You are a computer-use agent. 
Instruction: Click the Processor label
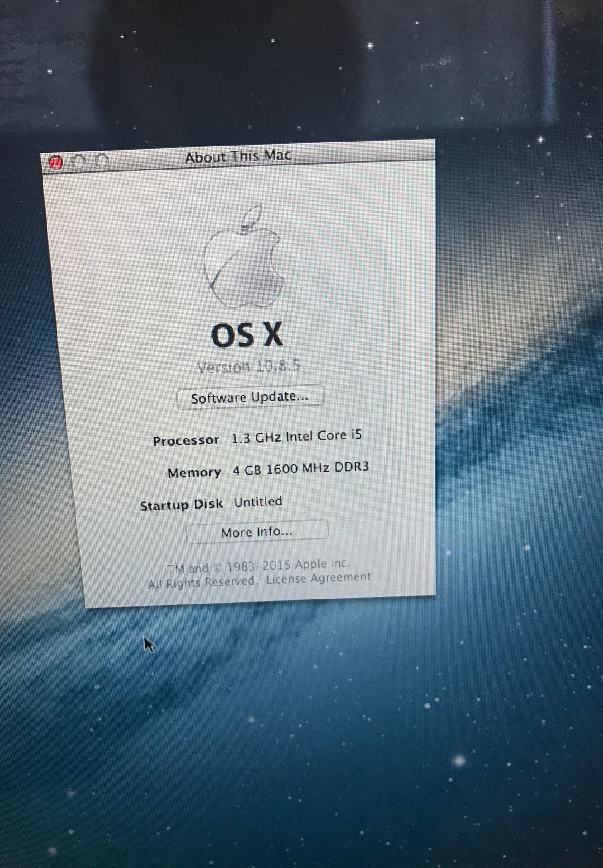186,440
